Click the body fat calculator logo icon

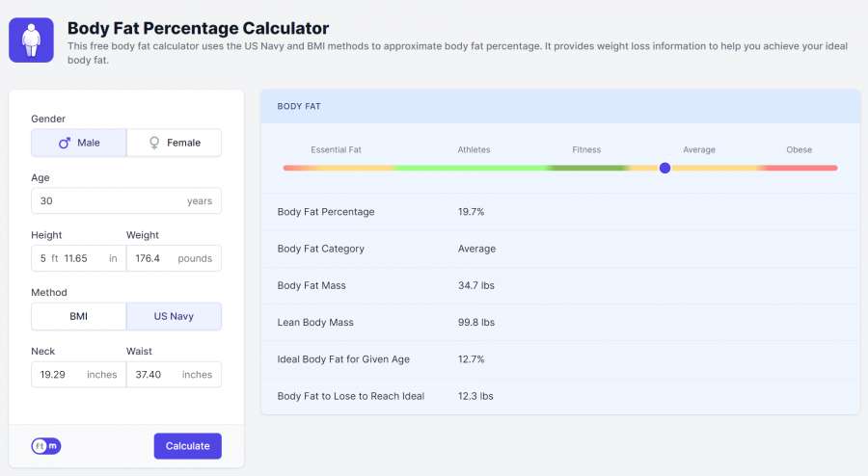[x=31, y=40]
